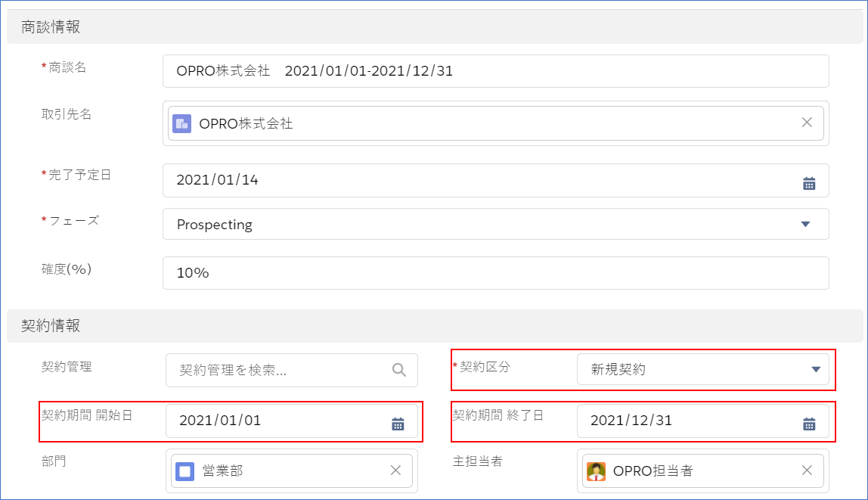Screen dimensions: 868x500
Task: Focus the 契約管理 search box
Action: pos(280,370)
